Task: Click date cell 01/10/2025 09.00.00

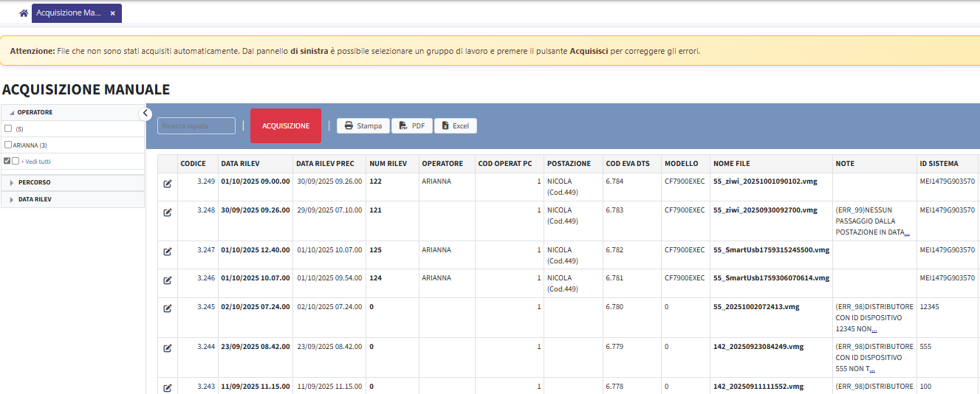Action: [255, 181]
